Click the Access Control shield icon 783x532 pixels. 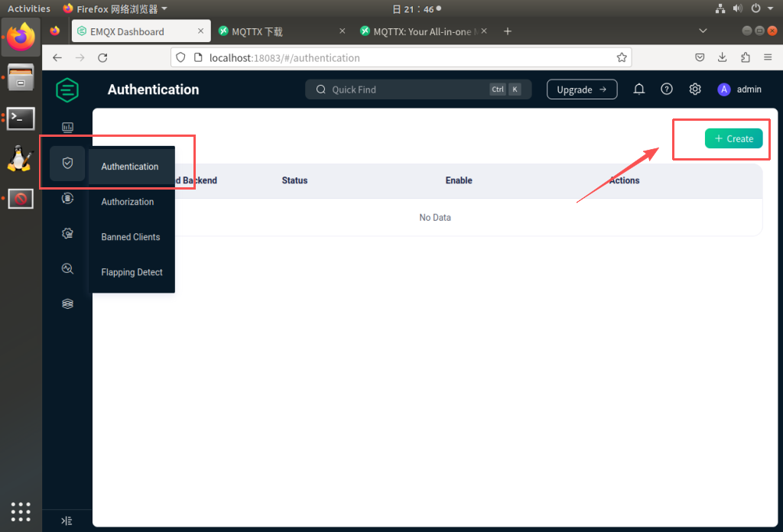[67, 163]
